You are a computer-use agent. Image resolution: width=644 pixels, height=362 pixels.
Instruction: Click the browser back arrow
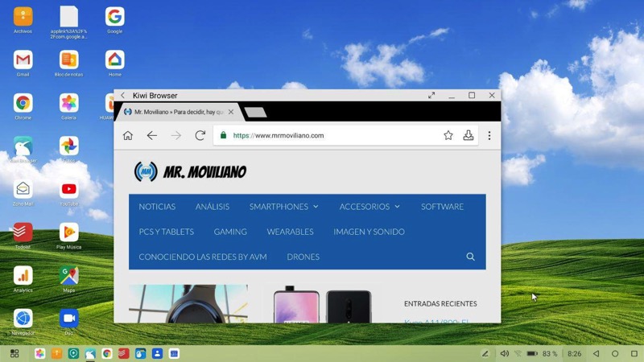click(152, 135)
